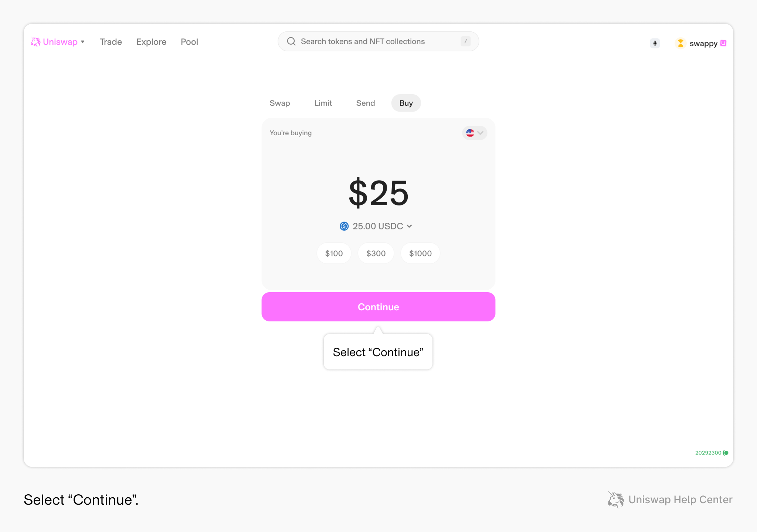Switch to the Swap tab
This screenshot has width=757, height=532.
(280, 103)
